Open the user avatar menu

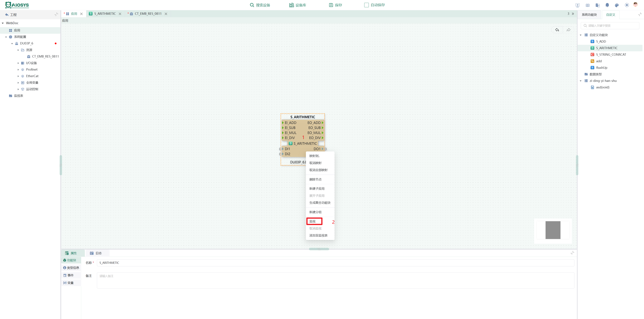tap(635, 5)
